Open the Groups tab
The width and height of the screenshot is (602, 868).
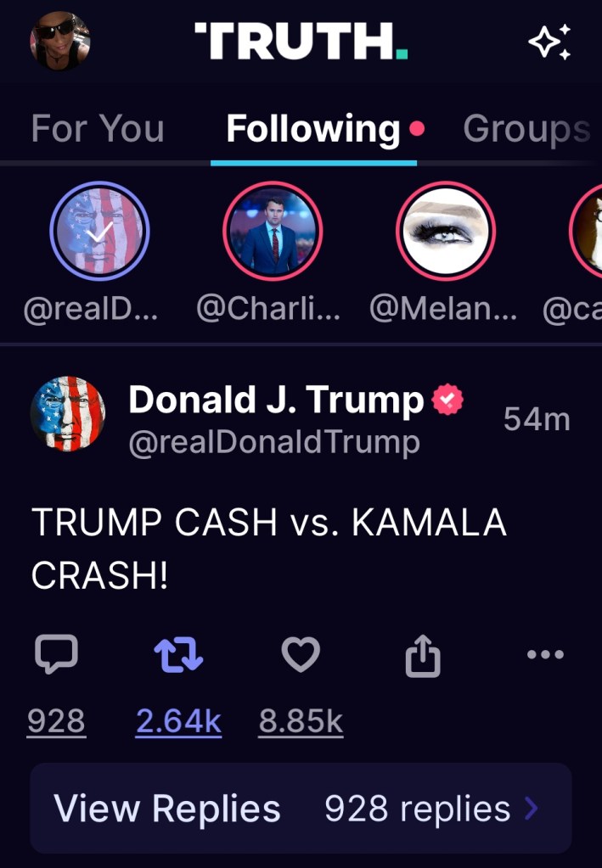point(526,129)
